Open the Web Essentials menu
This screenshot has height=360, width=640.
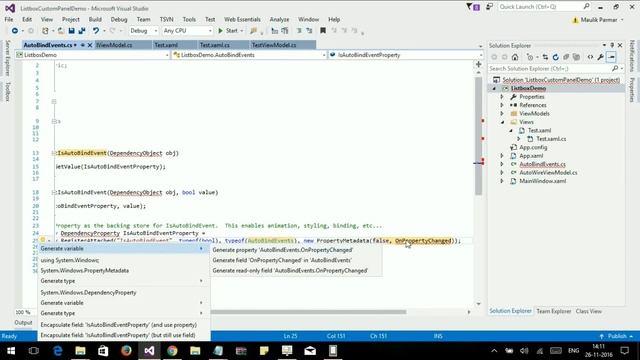[x=242, y=19]
